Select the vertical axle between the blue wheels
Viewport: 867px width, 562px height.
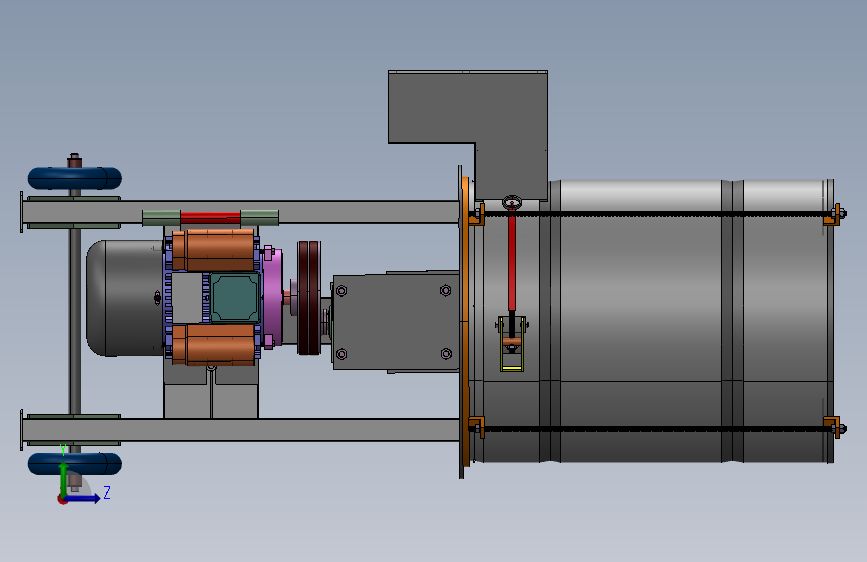pyautogui.click(x=75, y=321)
